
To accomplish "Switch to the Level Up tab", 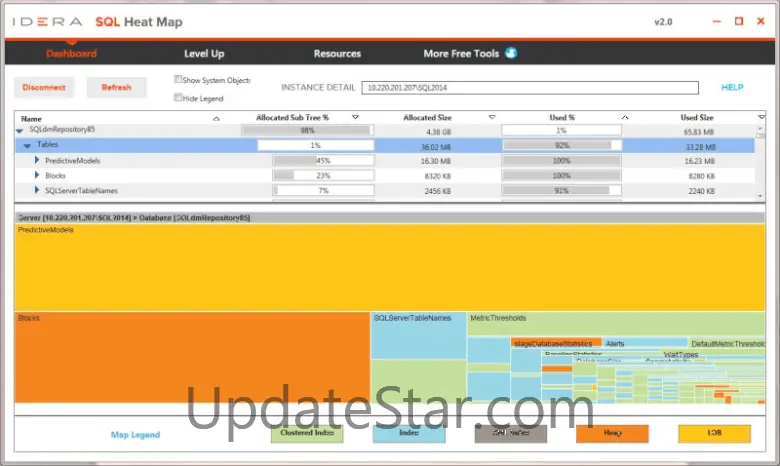I will tap(204, 53).
